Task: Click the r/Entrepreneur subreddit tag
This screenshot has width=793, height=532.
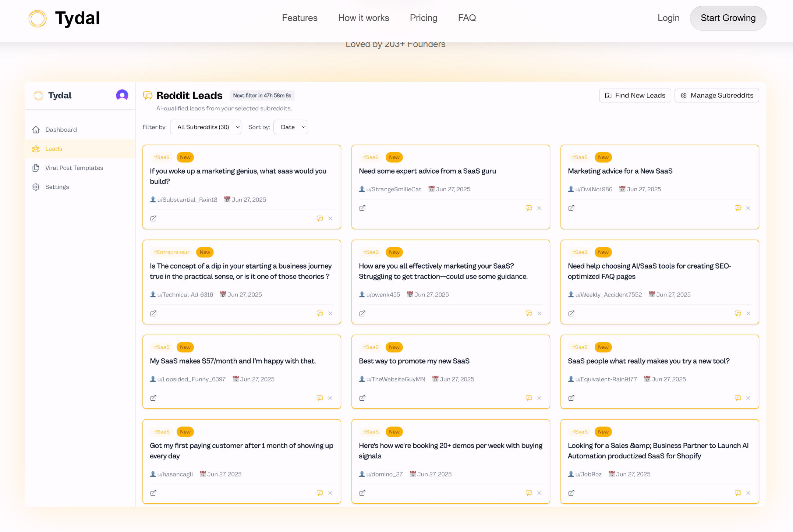Action: 171,252
